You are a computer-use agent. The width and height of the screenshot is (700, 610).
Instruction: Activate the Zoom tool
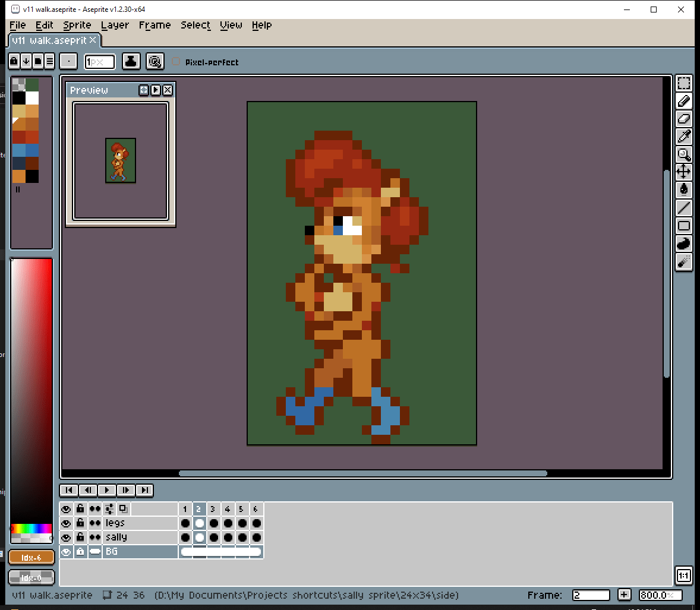pyautogui.click(x=684, y=155)
